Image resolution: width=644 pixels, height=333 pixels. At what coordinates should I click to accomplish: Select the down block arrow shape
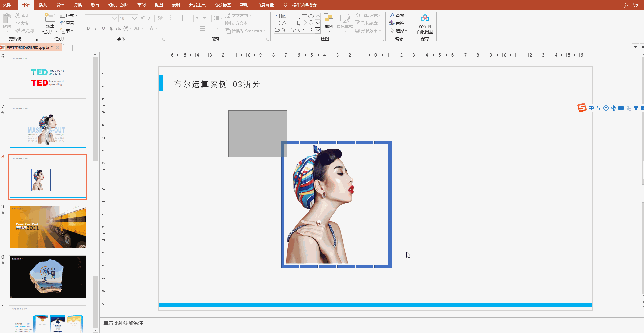coord(311,23)
